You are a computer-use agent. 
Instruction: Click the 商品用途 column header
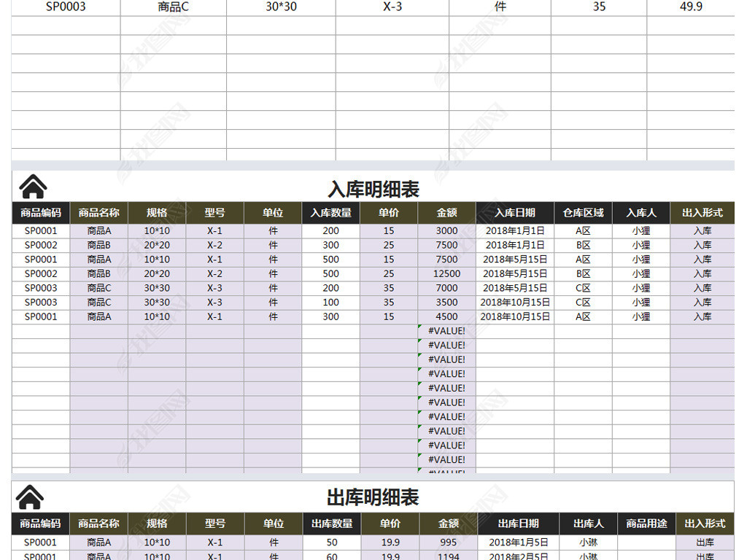646,524
